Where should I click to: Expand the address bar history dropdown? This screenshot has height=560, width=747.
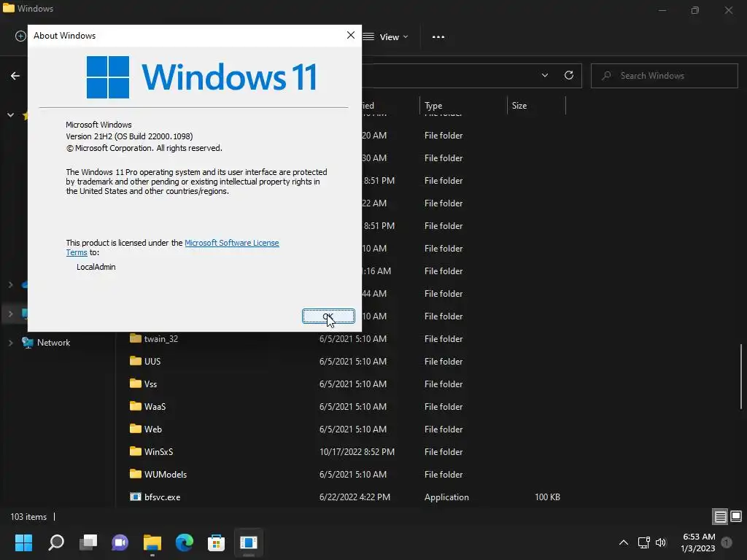click(x=544, y=75)
